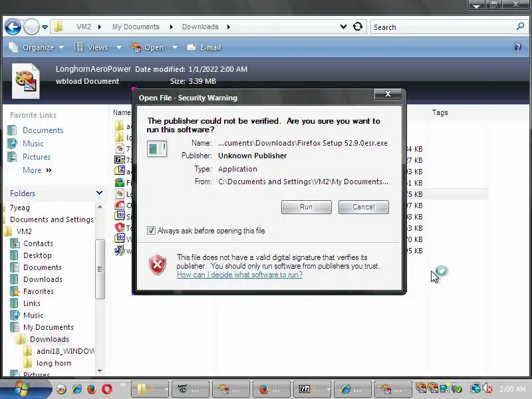This screenshot has width=532, height=399.
Task: Click folder tree scrollbar thumb
Action: [100, 269]
